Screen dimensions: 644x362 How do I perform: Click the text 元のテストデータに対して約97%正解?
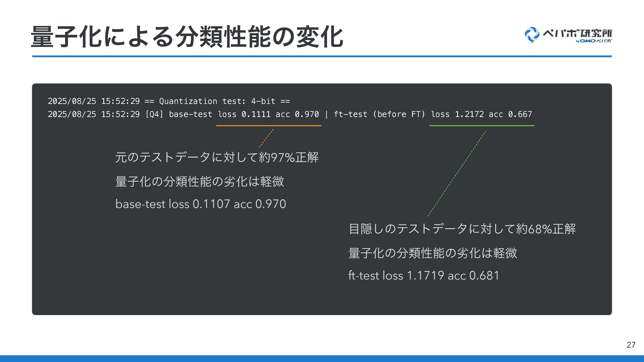(217, 157)
